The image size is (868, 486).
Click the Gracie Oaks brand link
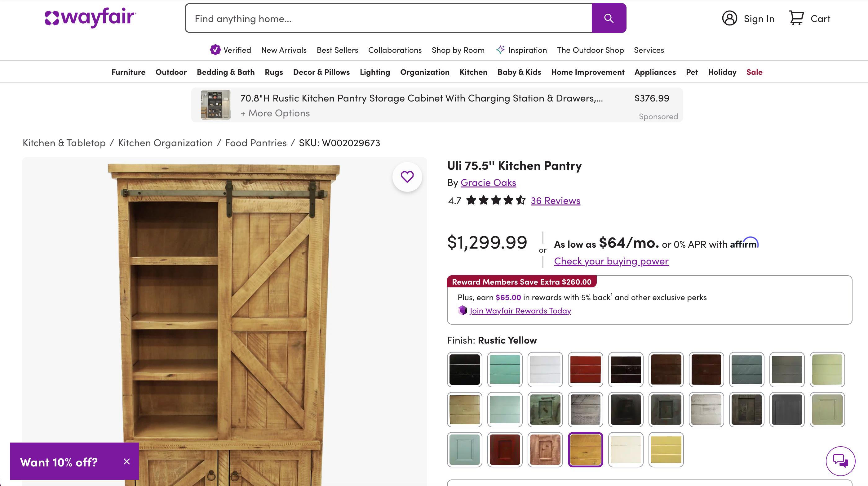tap(488, 182)
